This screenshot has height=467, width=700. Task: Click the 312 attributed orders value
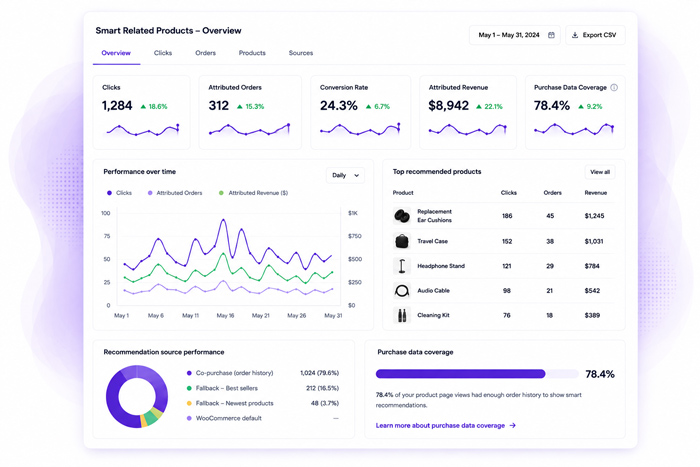point(219,106)
